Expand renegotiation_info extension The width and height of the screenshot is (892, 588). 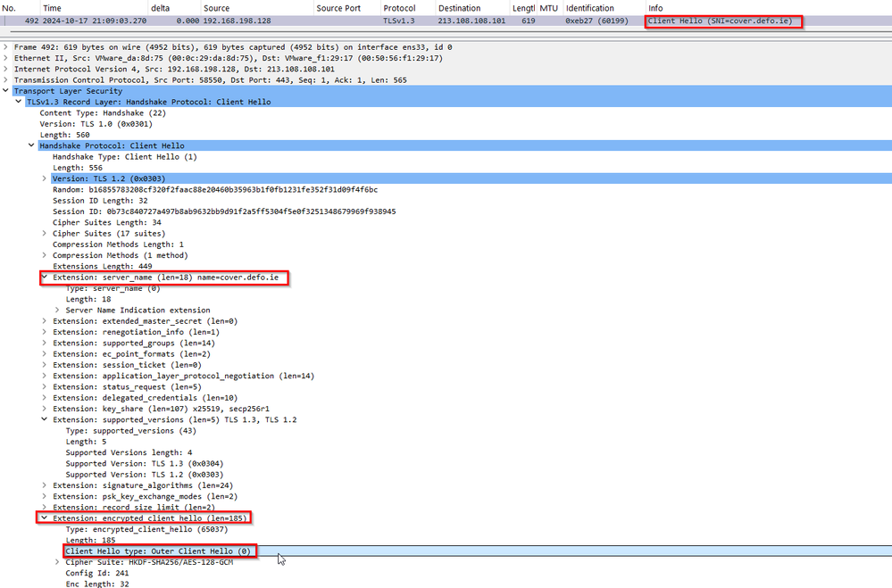coord(44,332)
